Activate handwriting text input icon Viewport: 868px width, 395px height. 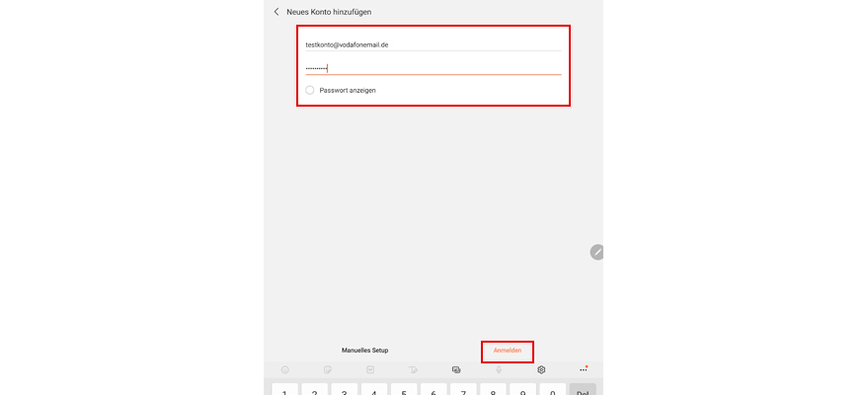coord(413,369)
